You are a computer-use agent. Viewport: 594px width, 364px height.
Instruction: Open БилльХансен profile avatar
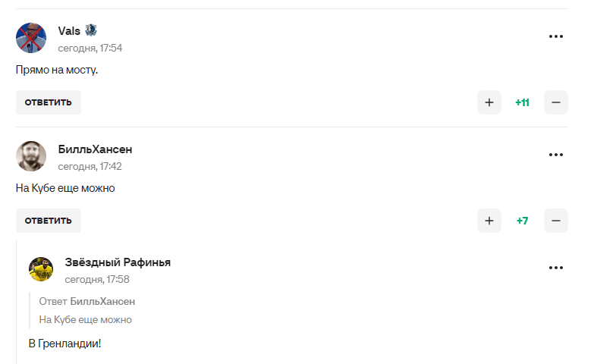point(31,156)
